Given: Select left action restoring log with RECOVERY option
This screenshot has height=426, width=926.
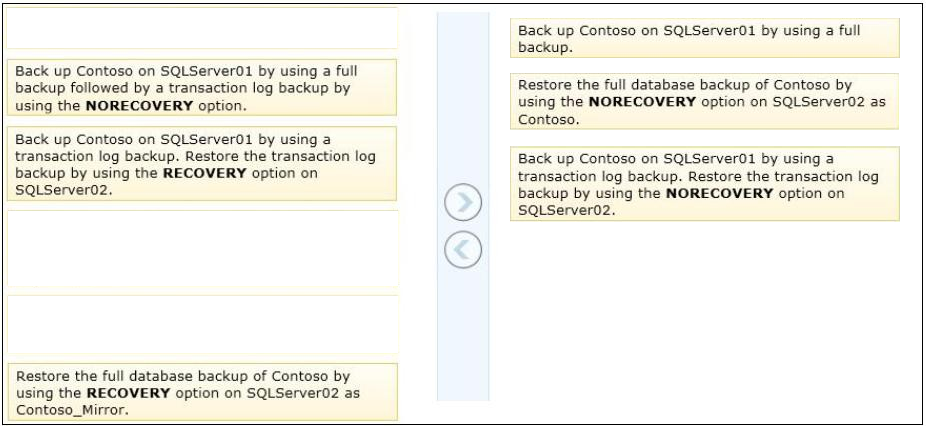Looking at the screenshot, I should [x=201, y=164].
